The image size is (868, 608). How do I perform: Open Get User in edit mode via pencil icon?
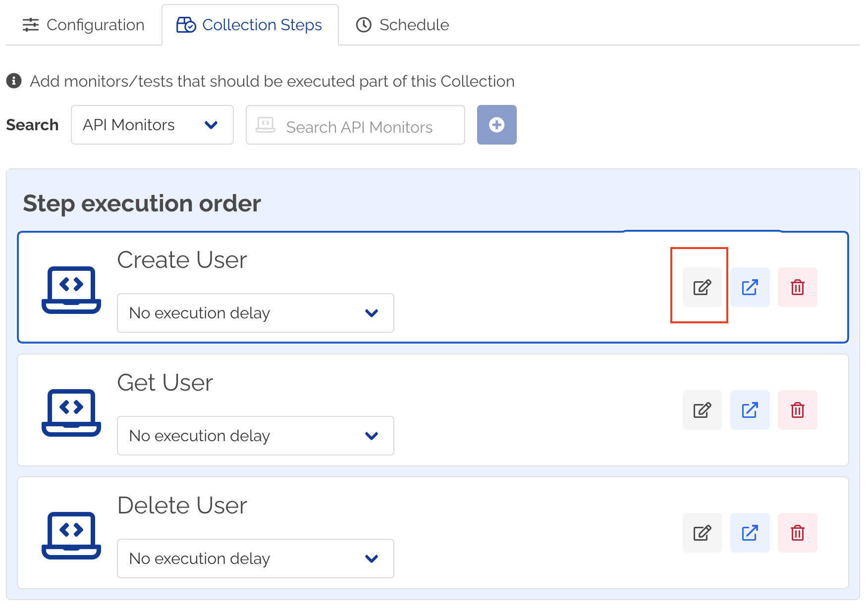[x=702, y=410]
